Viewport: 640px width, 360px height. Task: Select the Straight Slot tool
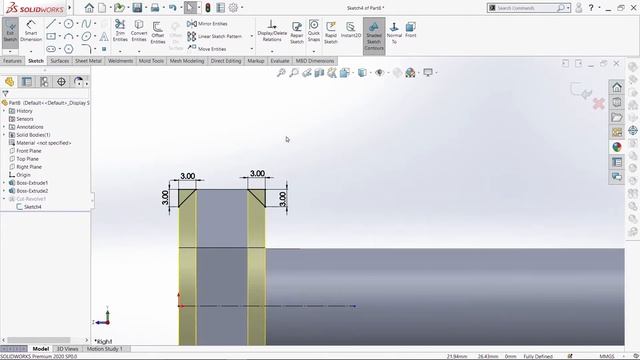tap(51, 49)
